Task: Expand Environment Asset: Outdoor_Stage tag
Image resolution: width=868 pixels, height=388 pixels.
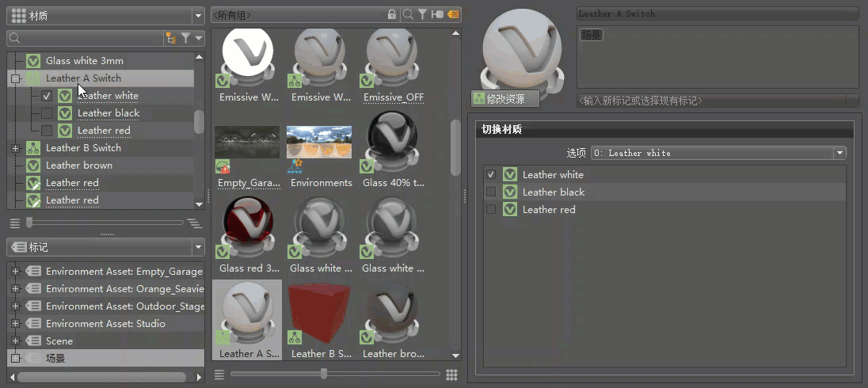Action: tap(16, 306)
